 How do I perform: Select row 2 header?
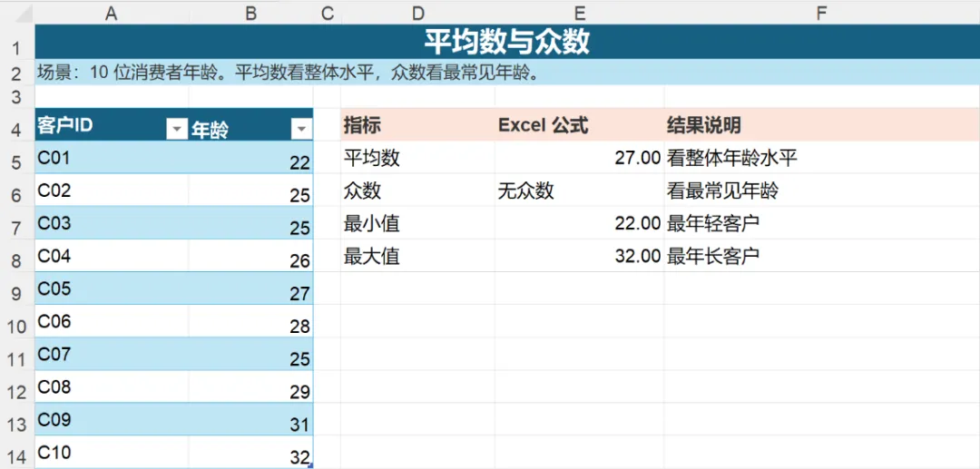[17, 73]
